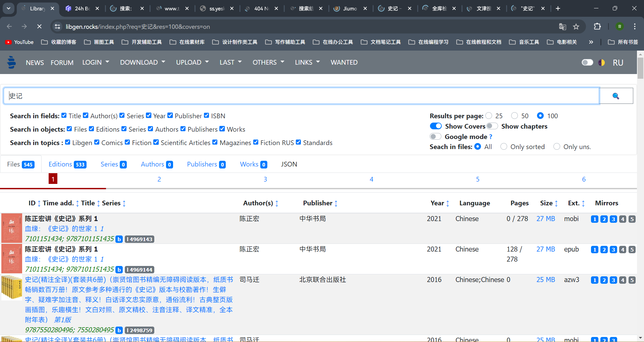Select 25 results per page

489,116
